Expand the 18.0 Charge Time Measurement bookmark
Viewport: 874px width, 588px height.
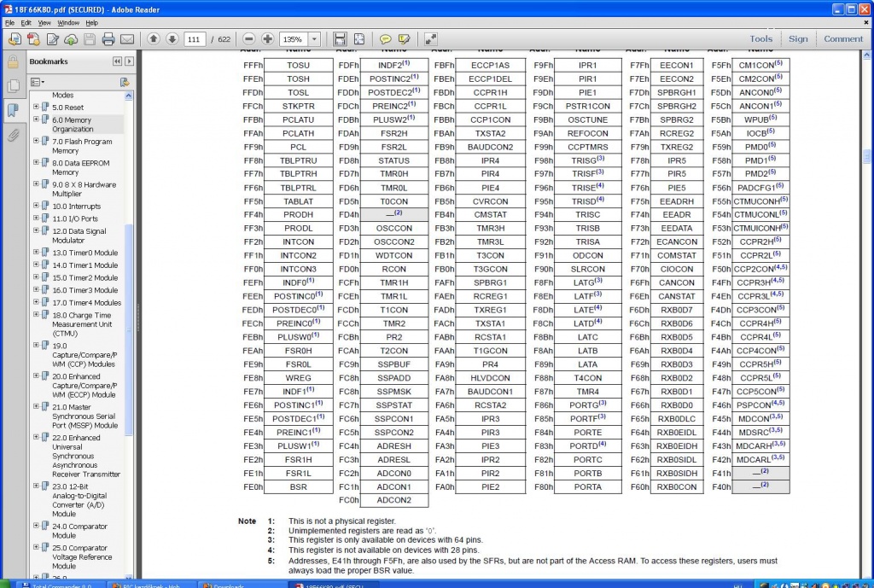click(36, 314)
